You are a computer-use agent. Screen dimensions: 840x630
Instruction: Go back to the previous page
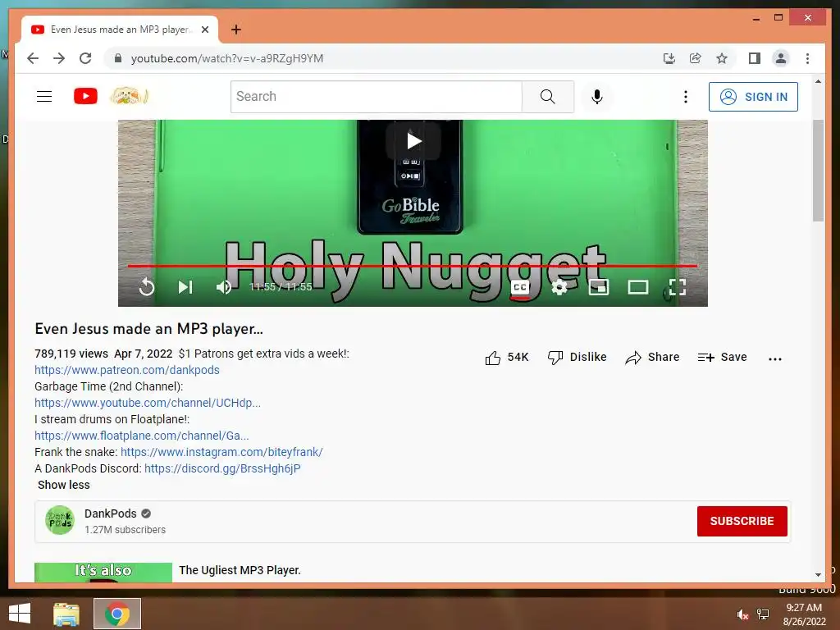(x=33, y=58)
